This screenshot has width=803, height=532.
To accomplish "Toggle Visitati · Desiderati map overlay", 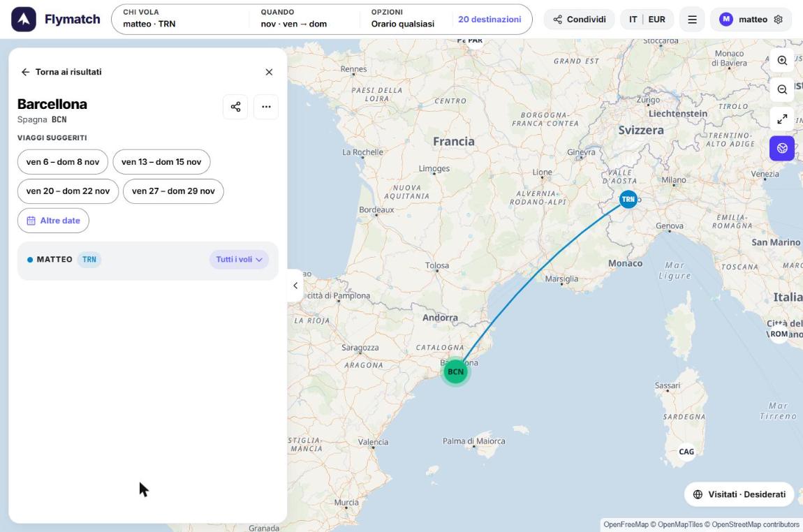I will pyautogui.click(x=739, y=494).
